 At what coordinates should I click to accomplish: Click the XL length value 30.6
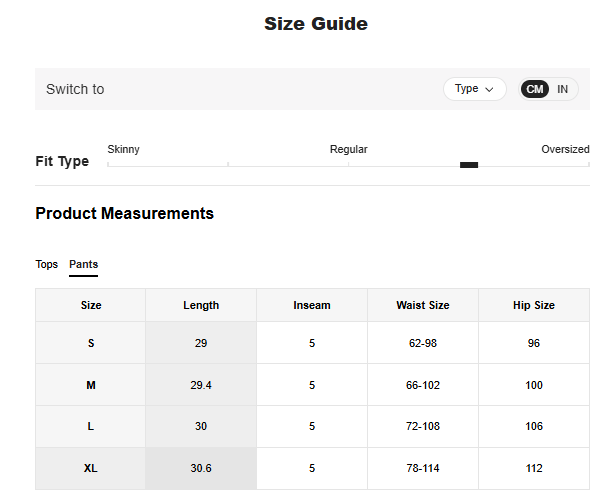[201, 468]
